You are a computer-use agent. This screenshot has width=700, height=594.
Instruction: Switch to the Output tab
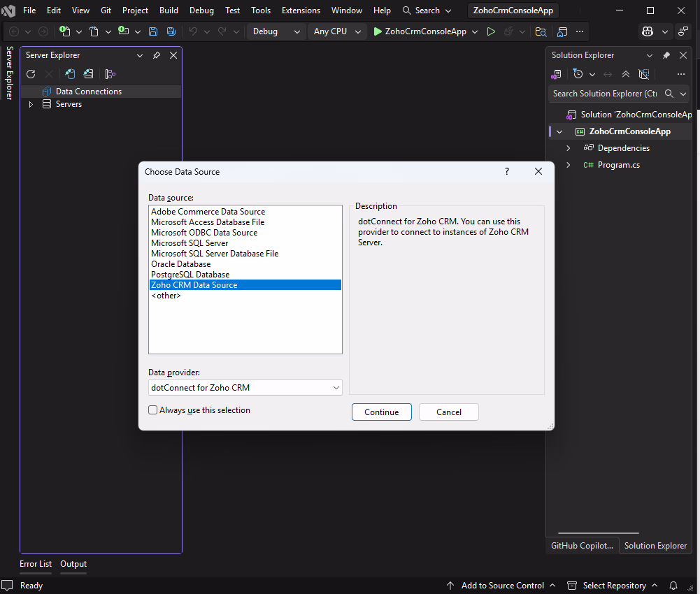[x=73, y=564]
